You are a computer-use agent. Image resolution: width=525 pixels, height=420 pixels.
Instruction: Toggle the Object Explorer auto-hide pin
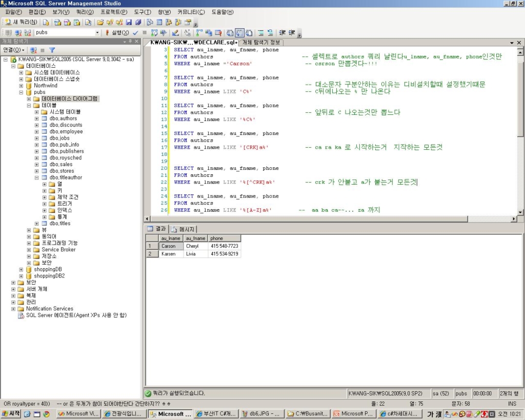pyautogui.click(x=130, y=41)
